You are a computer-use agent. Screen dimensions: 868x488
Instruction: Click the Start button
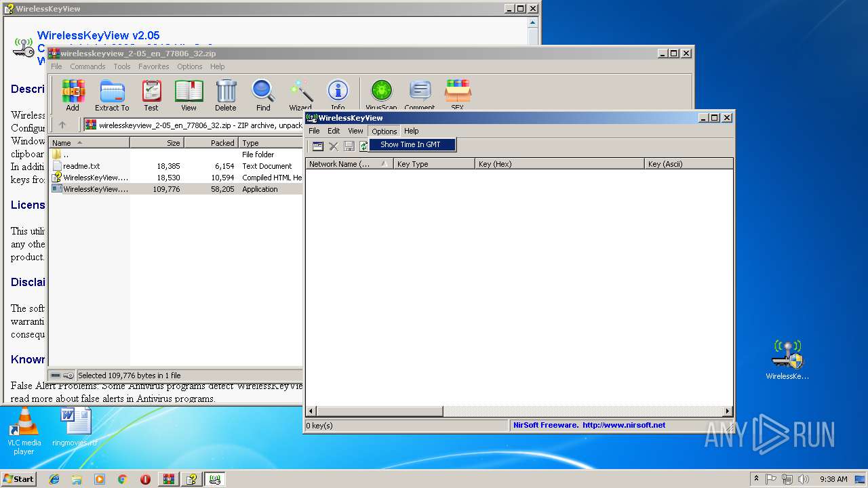click(x=18, y=479)
